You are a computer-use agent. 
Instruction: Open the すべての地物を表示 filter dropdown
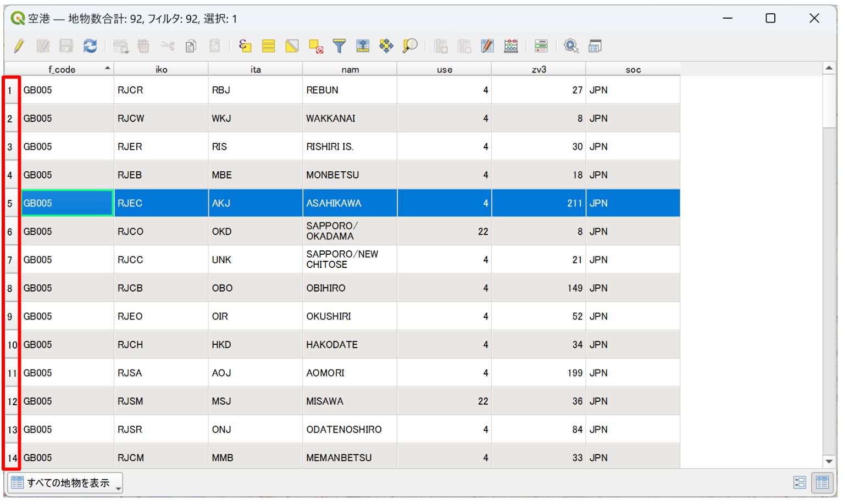tap(65, 483)
